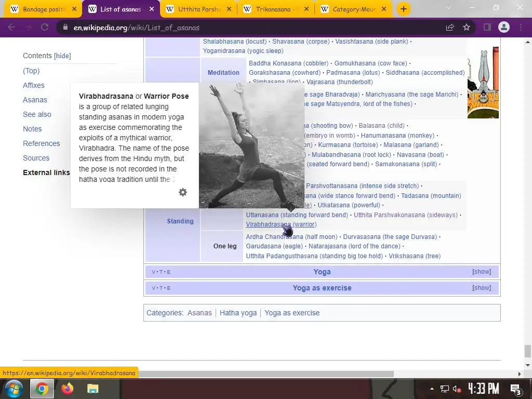Close the Utthita Parshvakonasana tab

tap(229, 9)
